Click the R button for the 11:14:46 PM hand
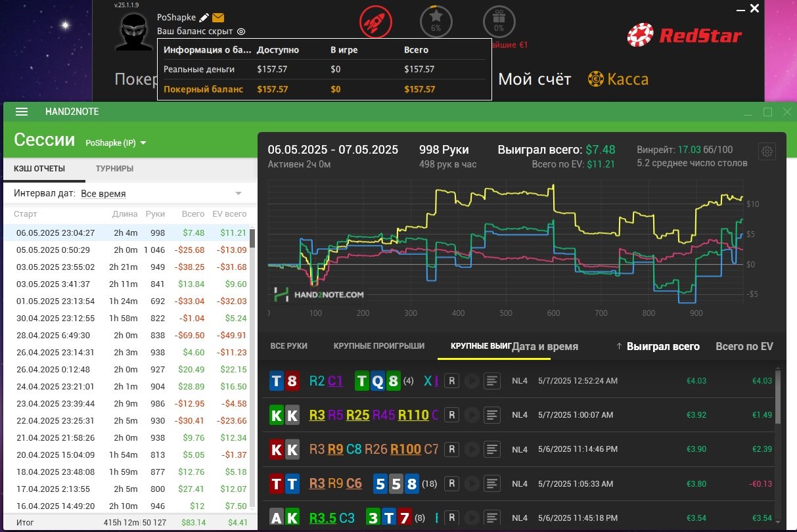Screen dimensions: 797x532 click(x=451, y=449)
